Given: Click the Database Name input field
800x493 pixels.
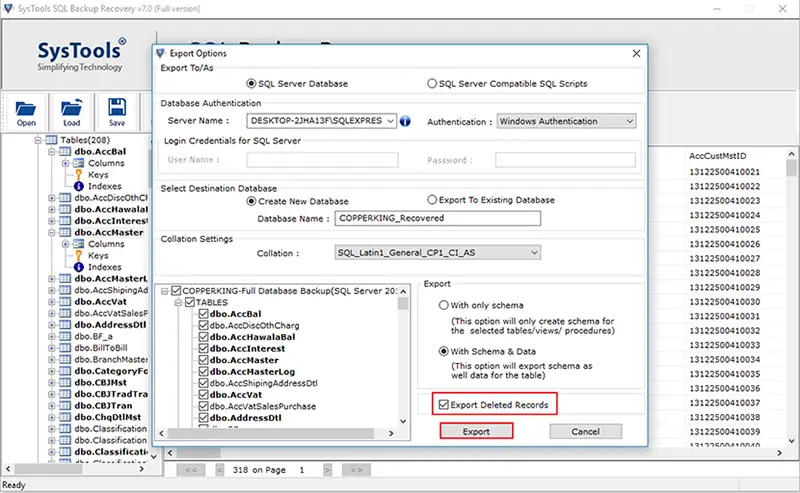Looking at the screenshot, I should [438, 218].
